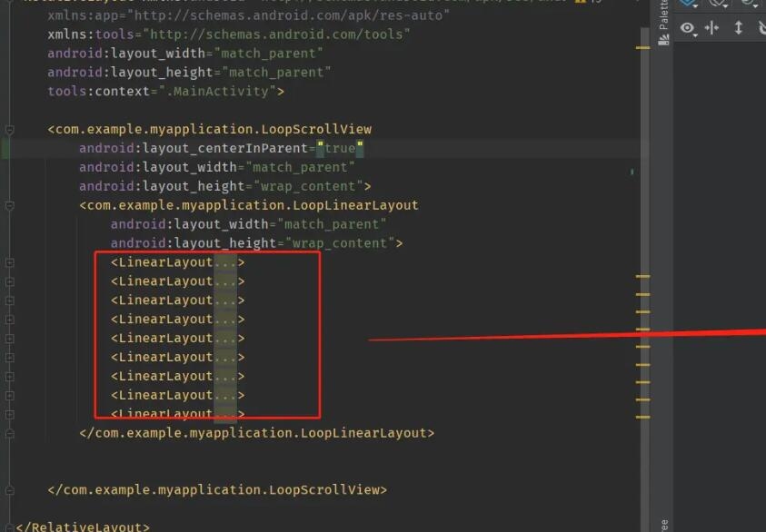Viewport: 766px width, 532px height.
Task: Click the closing RelativeLayout tag fold marker
Action: [x=9, y=527]
